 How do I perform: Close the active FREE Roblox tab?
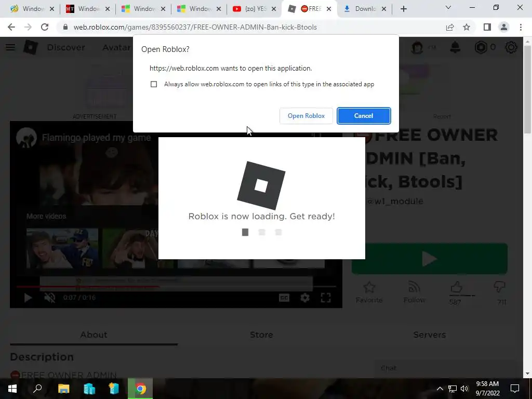(329, 9)
